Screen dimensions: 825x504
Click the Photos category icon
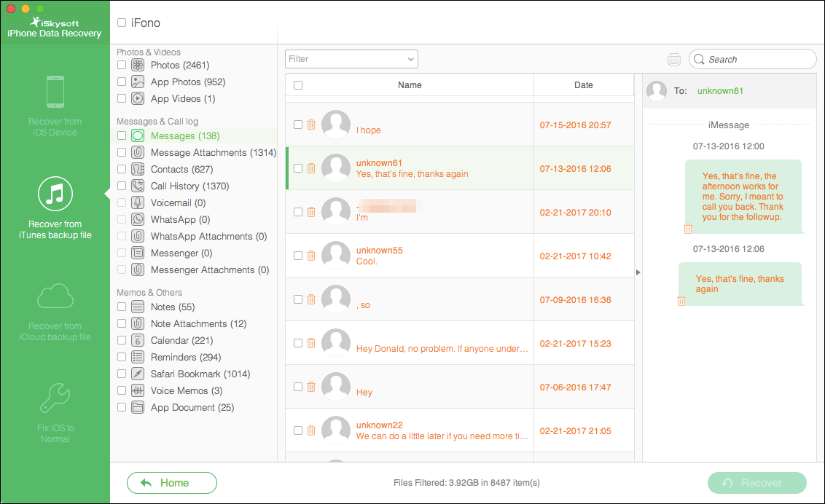(x=138, y=65)
